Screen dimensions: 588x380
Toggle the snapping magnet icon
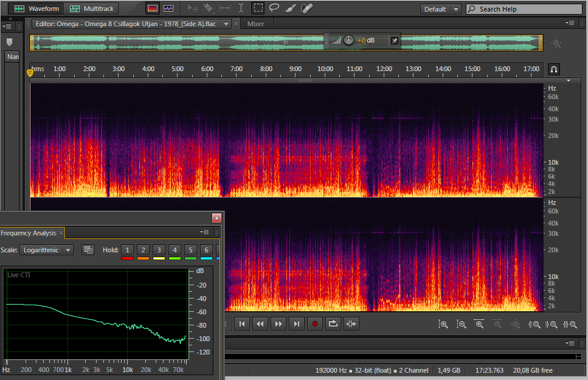554,69
